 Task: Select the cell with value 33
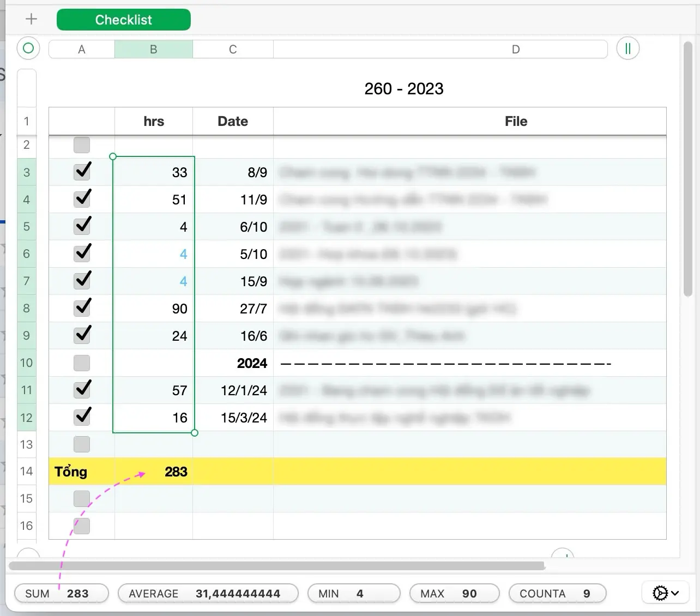pos(154,172)
